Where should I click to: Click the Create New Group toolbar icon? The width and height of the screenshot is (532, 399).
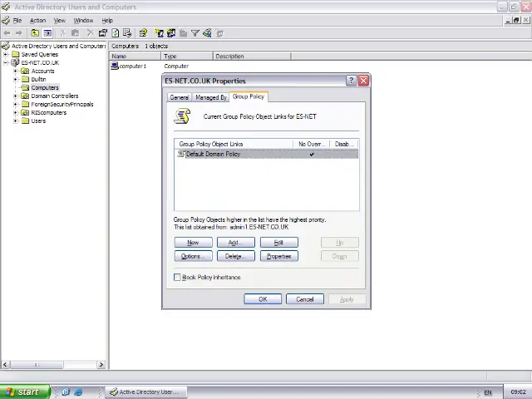(171, 33)
